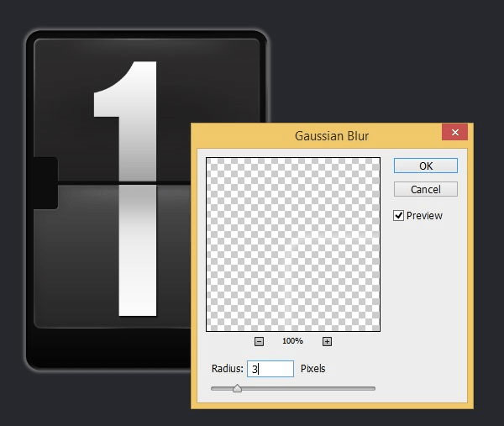The height and width of the screenshot is (426, 504).
Task: Click the left hinge notch on flip card
Action: click(45, 182)
